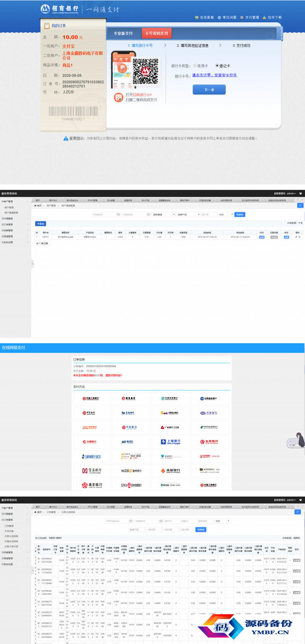The height and width of the screenshot is (644, 305).
Task: Click the 开始时间 date field
Action: [107, 214]
